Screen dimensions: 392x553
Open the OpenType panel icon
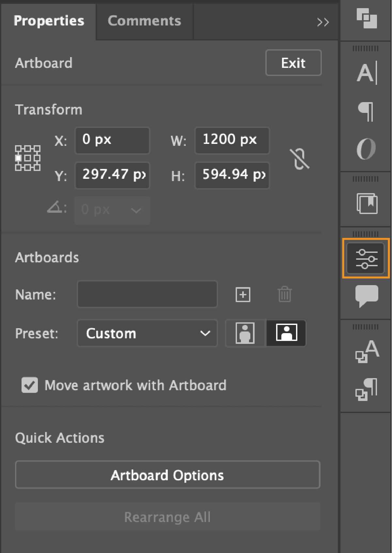[366, 149]
